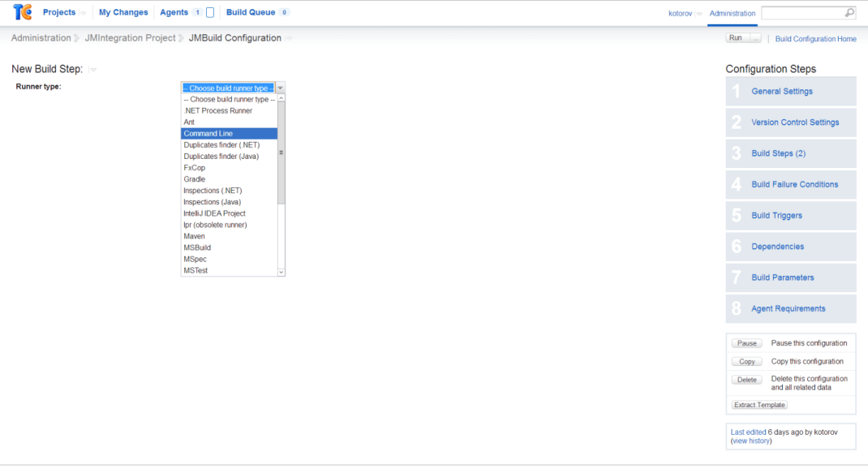Open the Projects dropdown arrow
868x473 pixels.
point(83,13)
